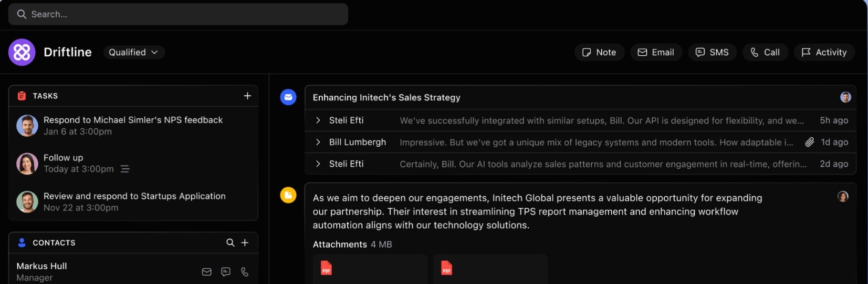Viewport: 868px width, 284px height.
Task: Click the CONTACTS section header
Action: click(54, 242)
